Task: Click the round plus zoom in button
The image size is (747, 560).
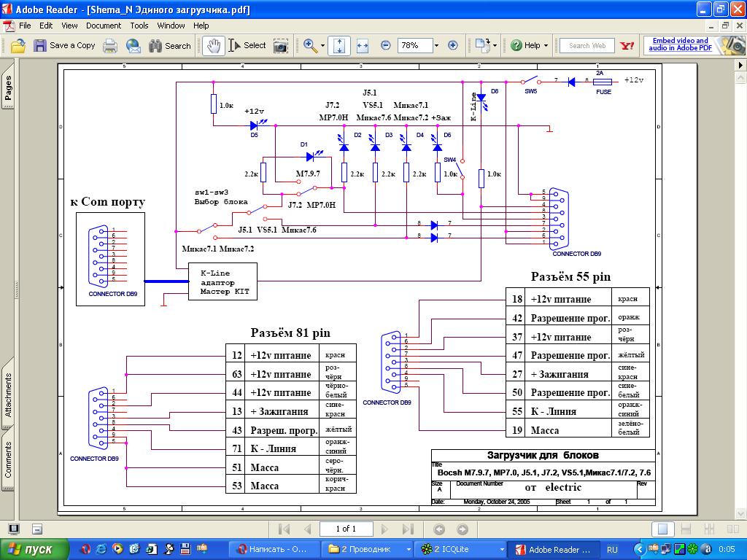Action: [452, 46]
